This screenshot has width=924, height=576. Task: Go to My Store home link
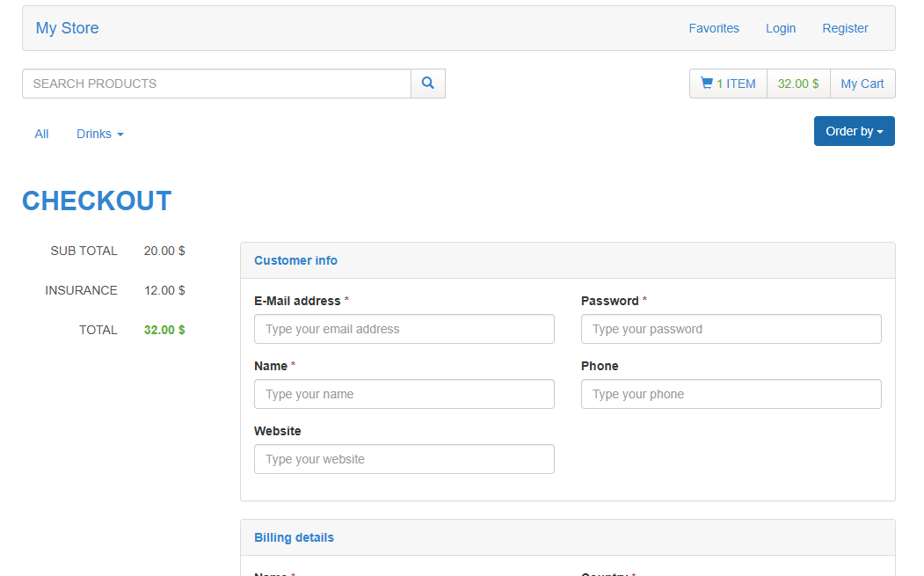point(67,28)
